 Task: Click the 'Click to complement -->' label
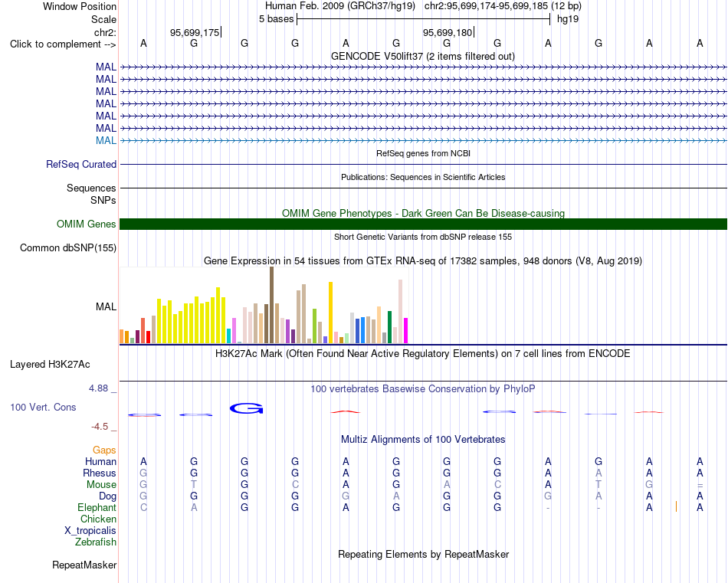pos(63,44)
